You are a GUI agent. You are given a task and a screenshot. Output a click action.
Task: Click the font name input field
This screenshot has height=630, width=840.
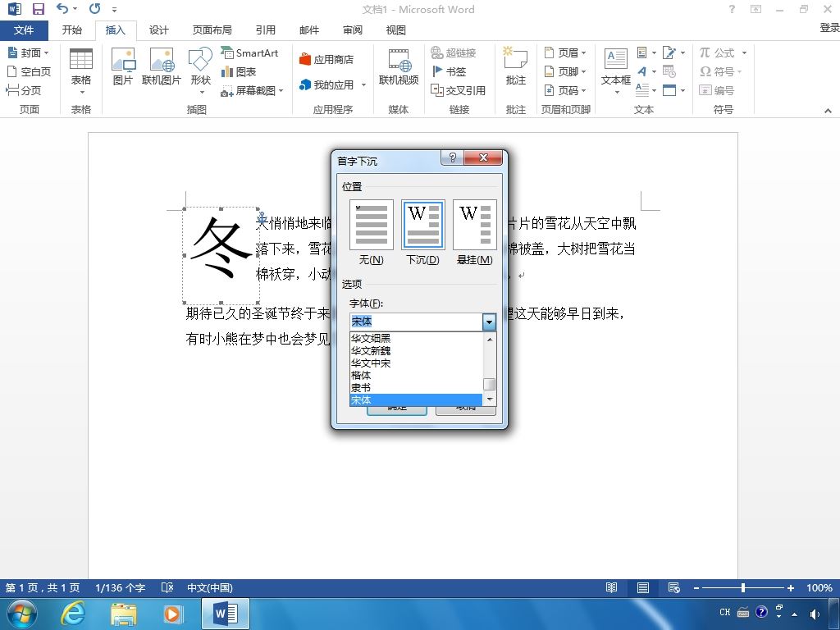pos(416,322)
